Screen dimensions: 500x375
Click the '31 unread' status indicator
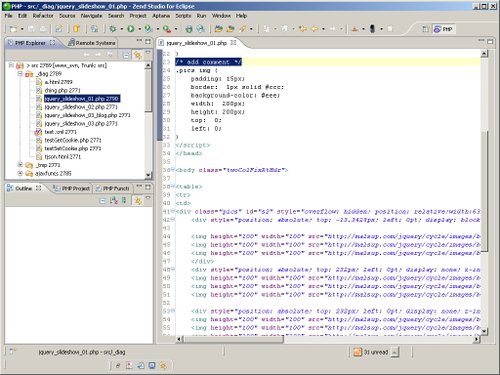[x=375, y=352]
